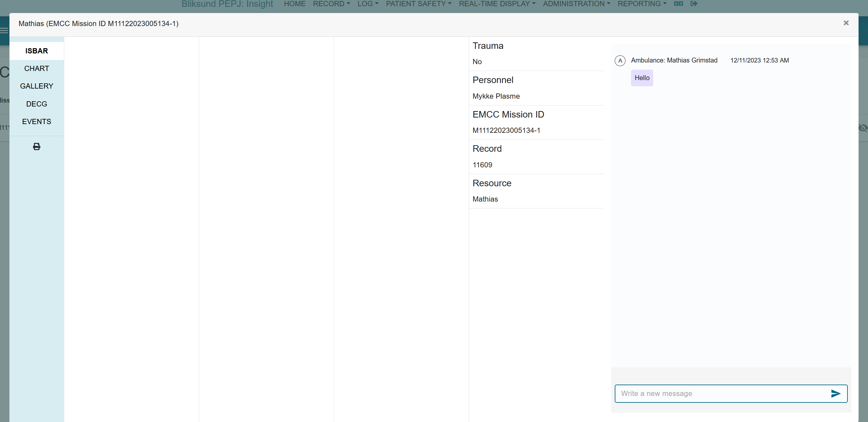Click the Trauma value No
This screenshot has width=868, height=422.
477,62
